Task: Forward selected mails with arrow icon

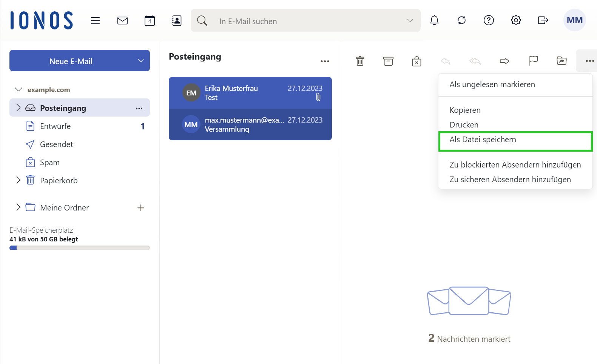Action: pos(504,61)
